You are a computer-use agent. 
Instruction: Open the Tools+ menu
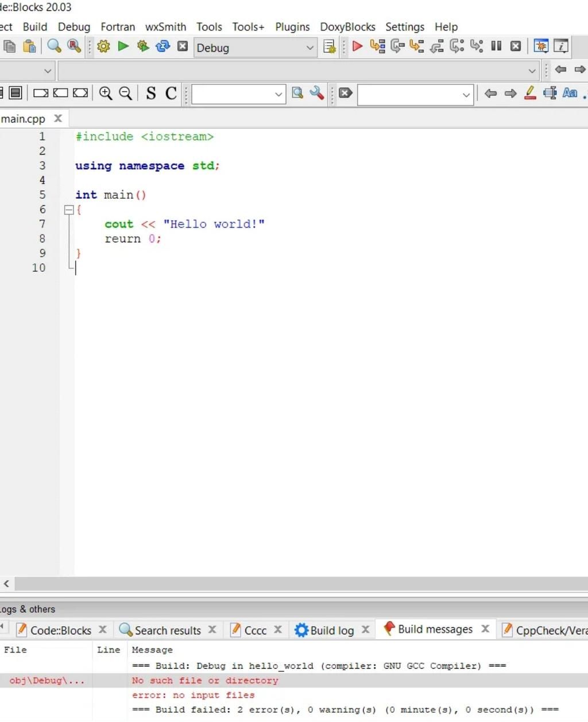pos(248,26)
